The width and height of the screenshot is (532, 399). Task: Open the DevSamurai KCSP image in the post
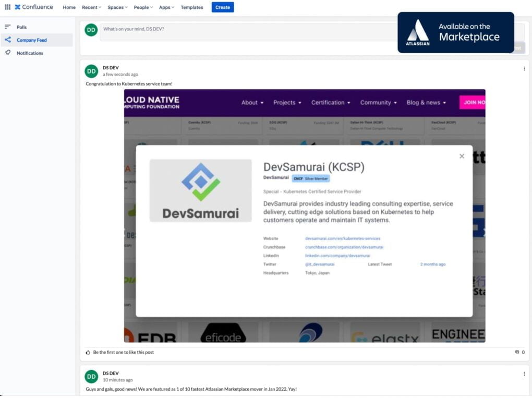pos(305,216)
